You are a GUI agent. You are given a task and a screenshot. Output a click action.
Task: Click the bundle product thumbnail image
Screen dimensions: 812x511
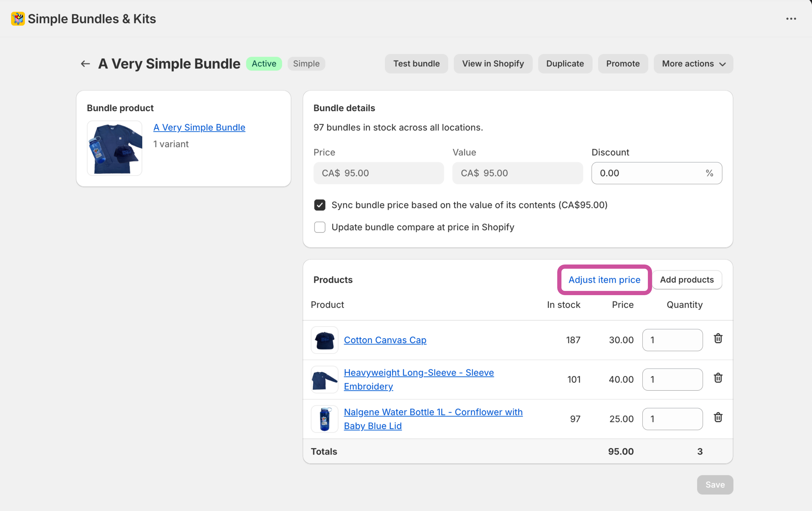pos(115,148)
